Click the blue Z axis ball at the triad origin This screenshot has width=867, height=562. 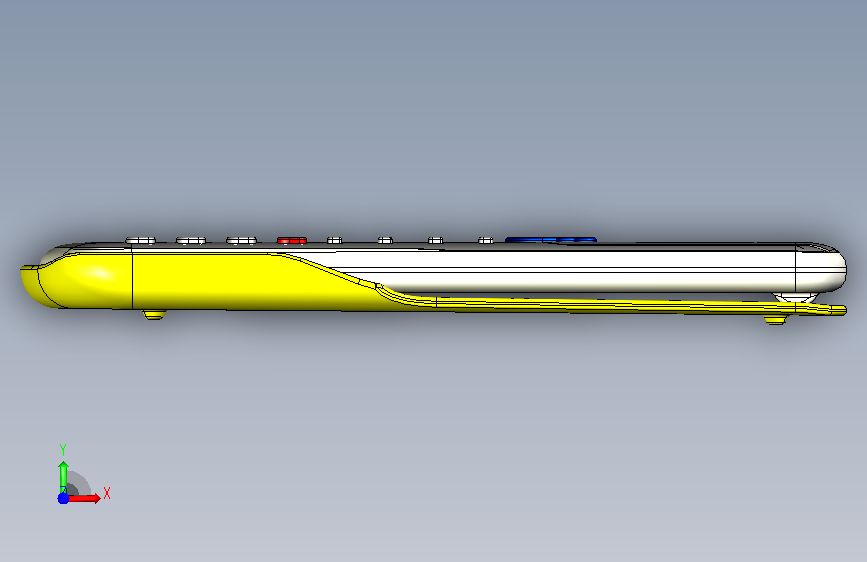pyautogui.click(x=63, y=498)
